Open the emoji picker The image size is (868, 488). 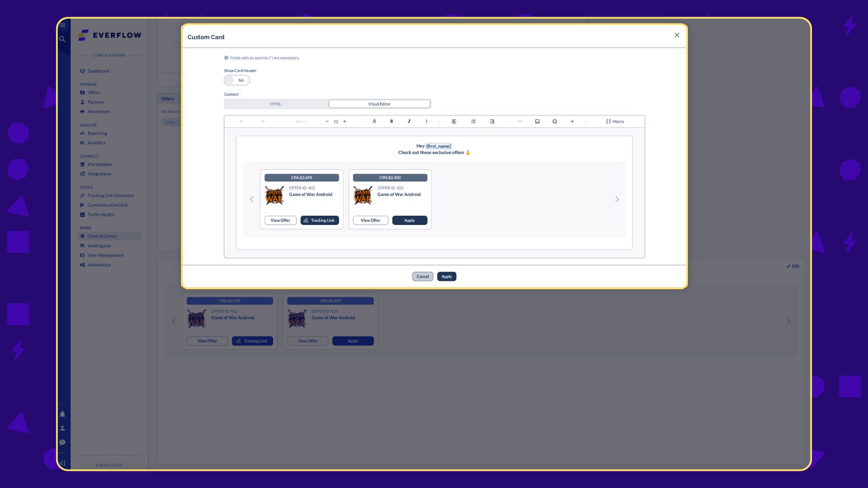coord(555,122)
